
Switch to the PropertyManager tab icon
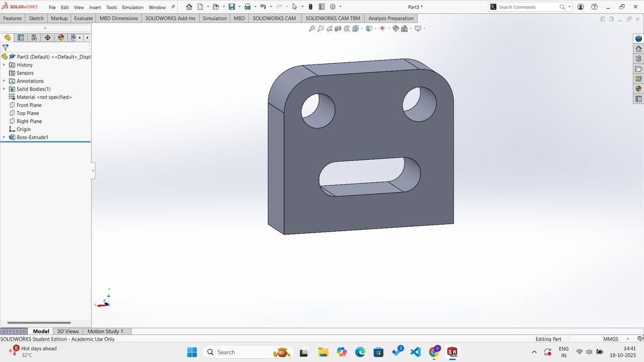point(21,38)
